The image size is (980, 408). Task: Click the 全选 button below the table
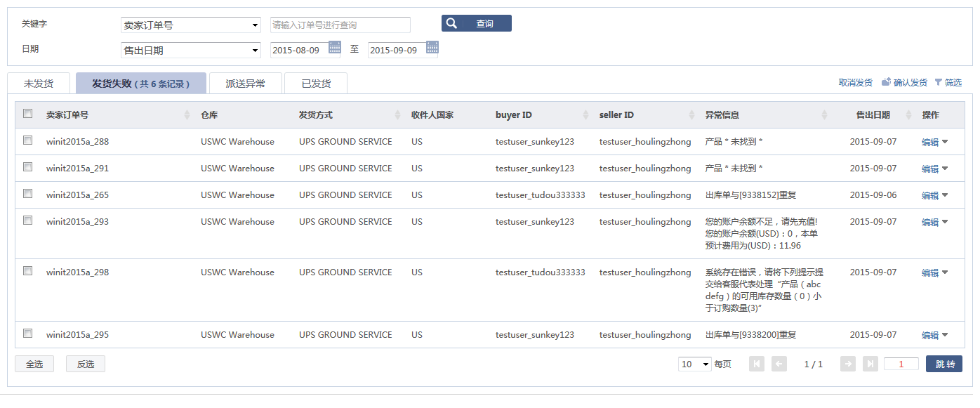tap(34, 364)
